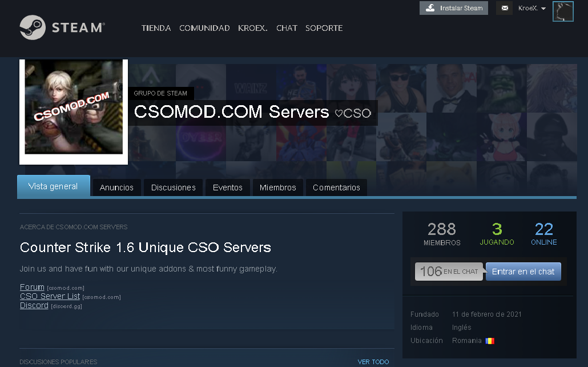Click VER TODO in popular discussions

[373, 362]
